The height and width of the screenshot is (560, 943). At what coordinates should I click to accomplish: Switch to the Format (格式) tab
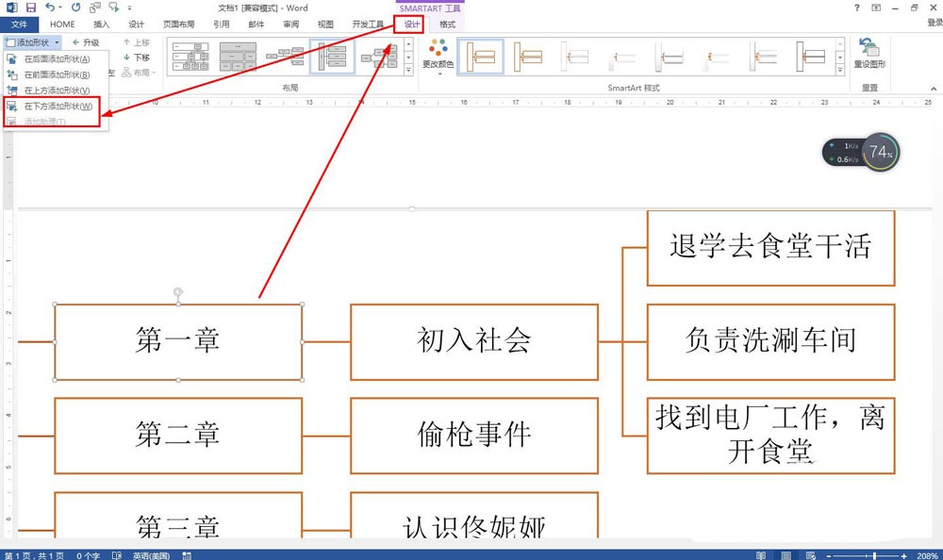[x=447, y=25]
